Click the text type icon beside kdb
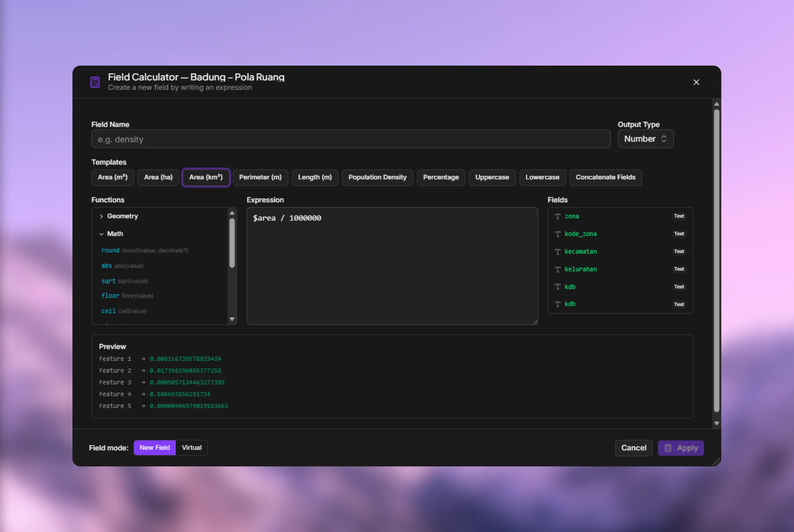Screen dimensions: 794x532 click(558, 287)
